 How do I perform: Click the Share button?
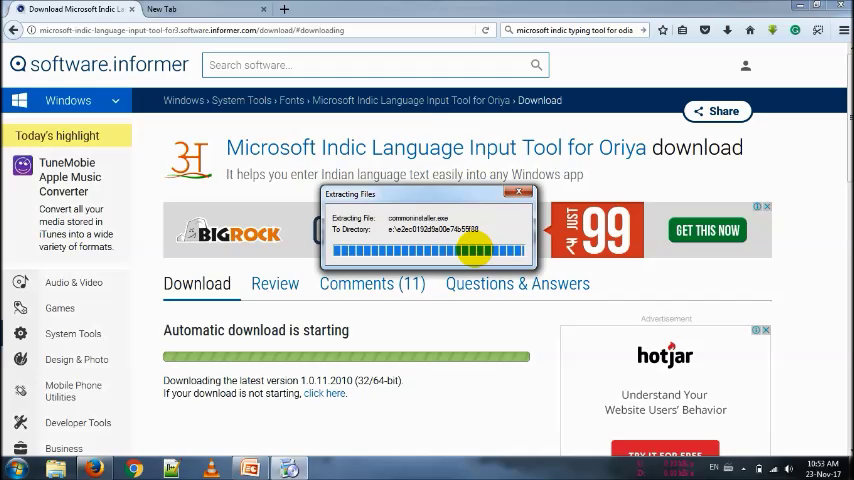pyautogui.click(x=717, y=111)
